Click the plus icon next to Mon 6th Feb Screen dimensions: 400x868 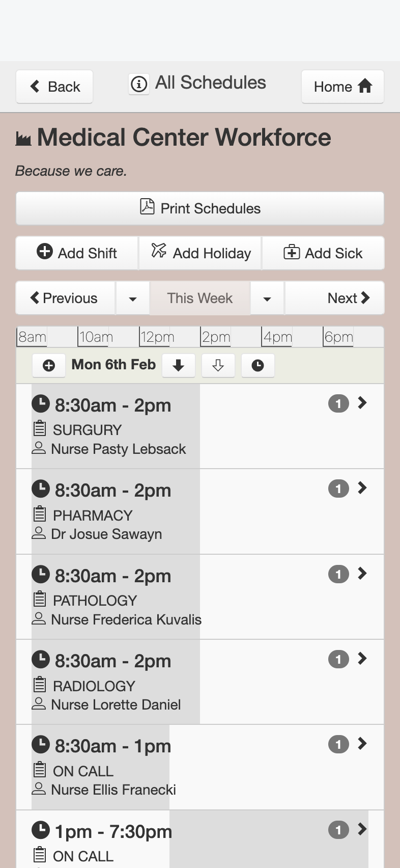(49, 365)
